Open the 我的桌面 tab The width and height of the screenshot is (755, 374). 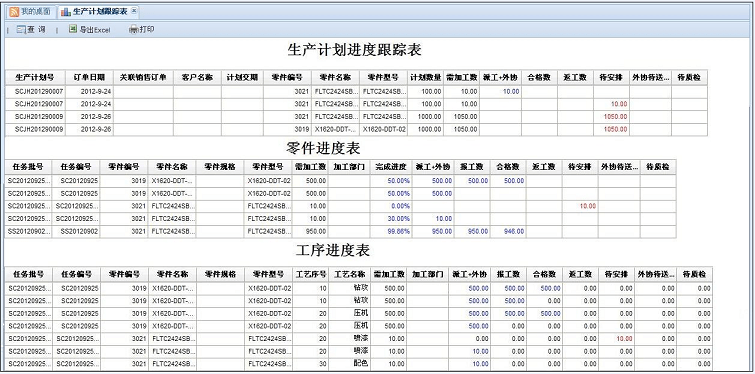point(30,12)
